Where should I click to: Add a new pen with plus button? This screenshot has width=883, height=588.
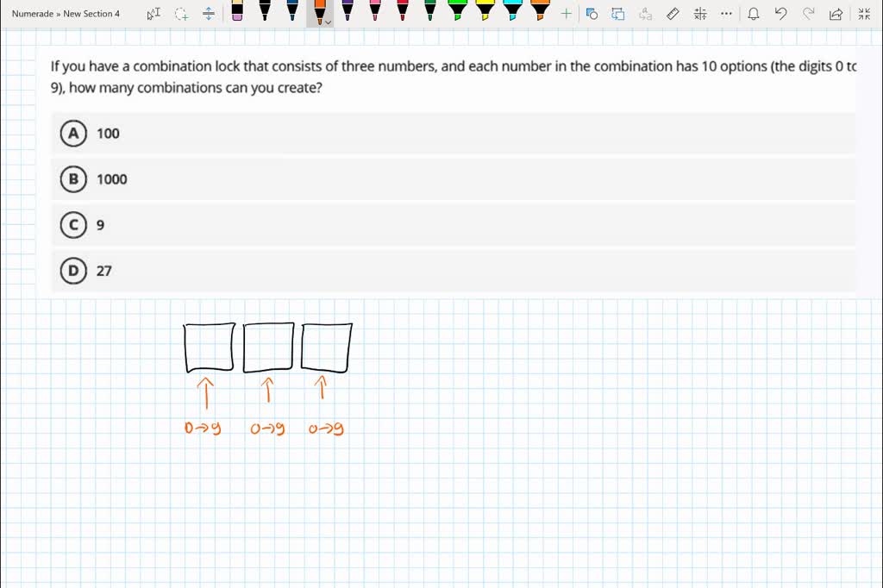tap(566, 14)
